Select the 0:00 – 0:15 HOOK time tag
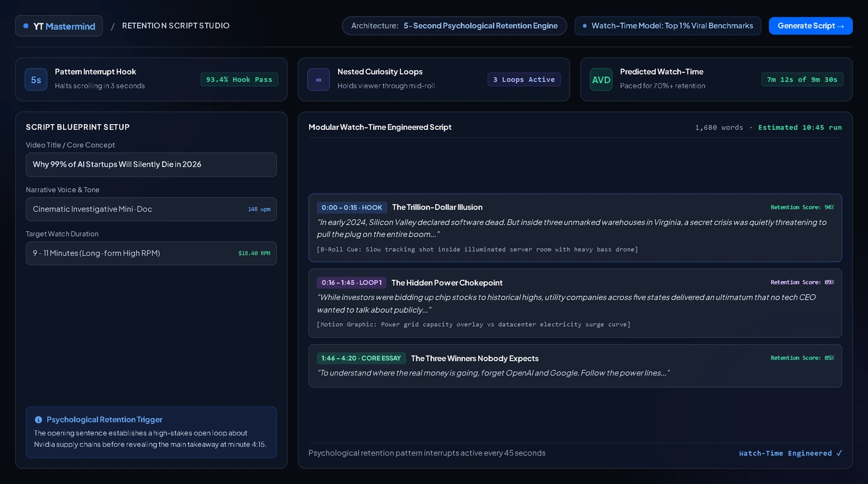Viewport: 868px width, 484px height. tap(352, 207)
